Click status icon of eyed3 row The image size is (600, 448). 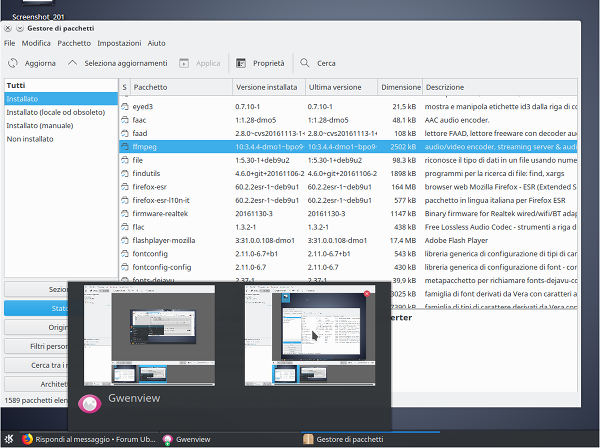point(125,107)
